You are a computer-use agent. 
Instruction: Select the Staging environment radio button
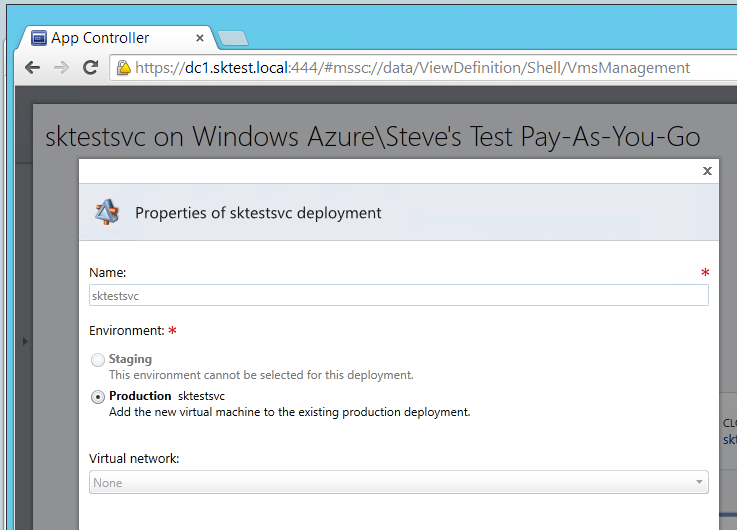[x=98, y=360]
